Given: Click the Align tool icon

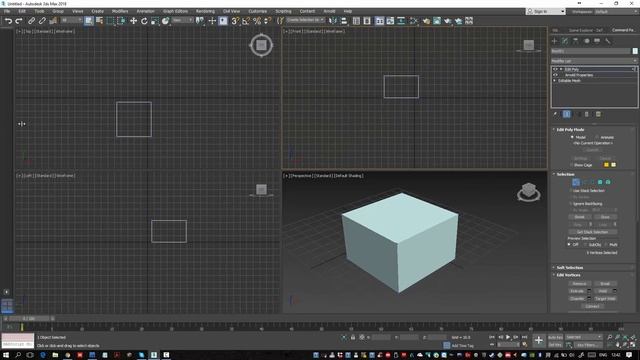Looking at the screenshot, I should point(344,21).
